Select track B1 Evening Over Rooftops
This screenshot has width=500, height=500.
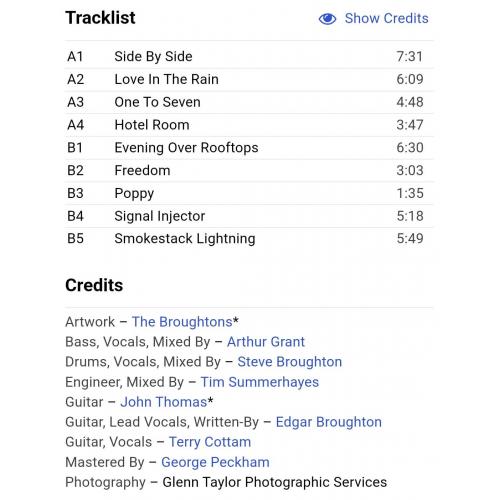click(x=249, y=148)
